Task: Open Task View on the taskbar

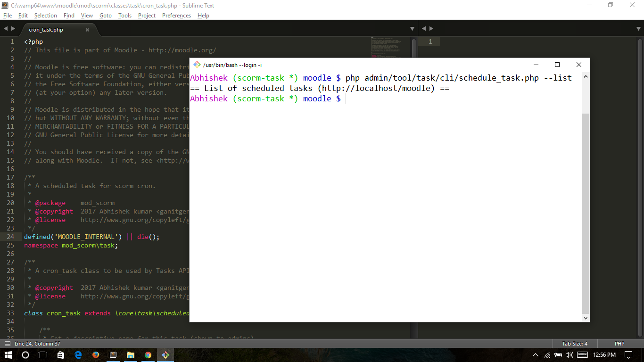Action: point(42,355)
